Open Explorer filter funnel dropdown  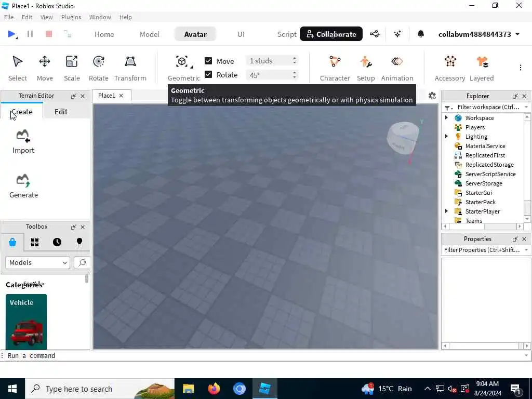[x=448, y=108]
